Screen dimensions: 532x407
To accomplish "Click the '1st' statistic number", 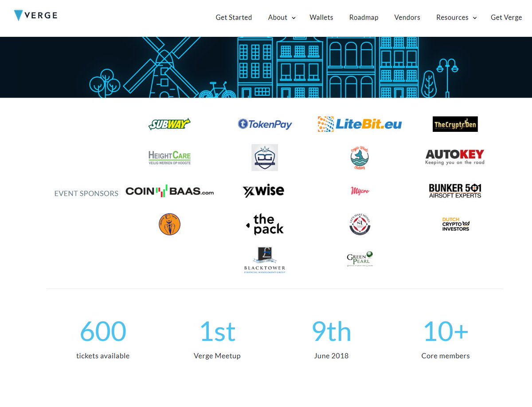I will pos(217,332).
